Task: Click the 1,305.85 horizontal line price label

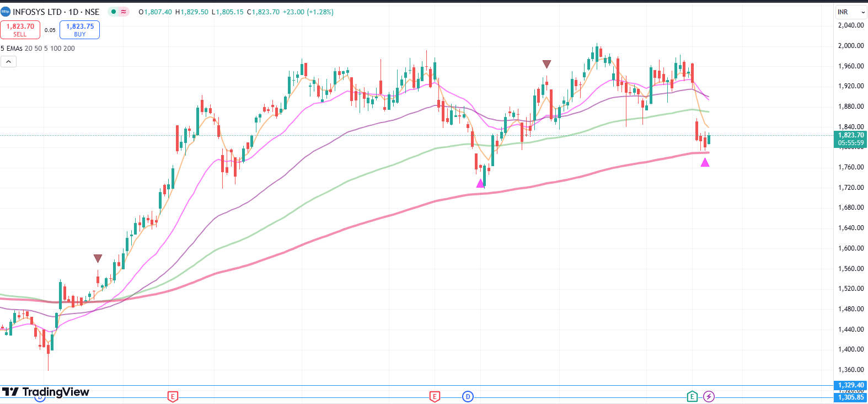Action: pos(851,397)
